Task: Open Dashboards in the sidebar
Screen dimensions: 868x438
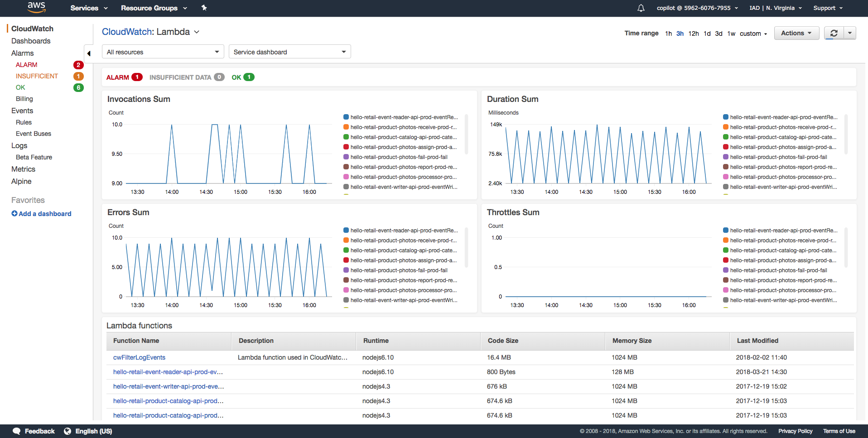Action: pyautogui.click(x=31, y=41)
